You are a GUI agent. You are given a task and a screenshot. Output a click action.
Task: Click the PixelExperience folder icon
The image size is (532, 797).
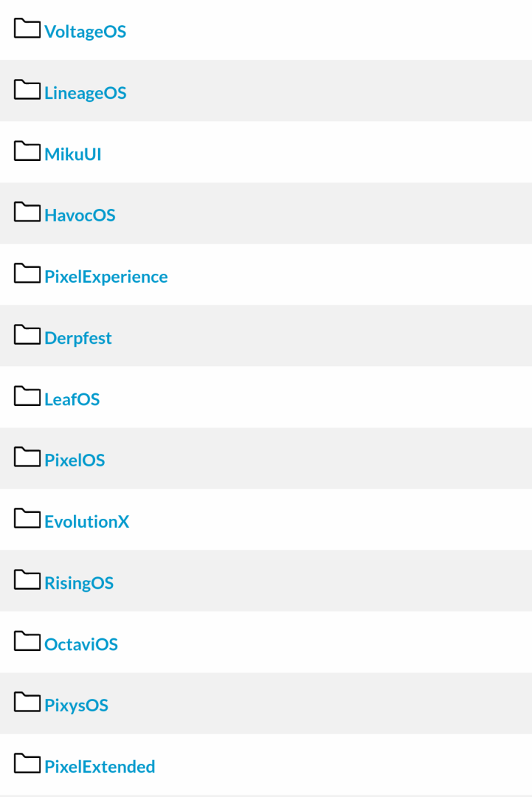pyautogui.click(x=27, y=275)
